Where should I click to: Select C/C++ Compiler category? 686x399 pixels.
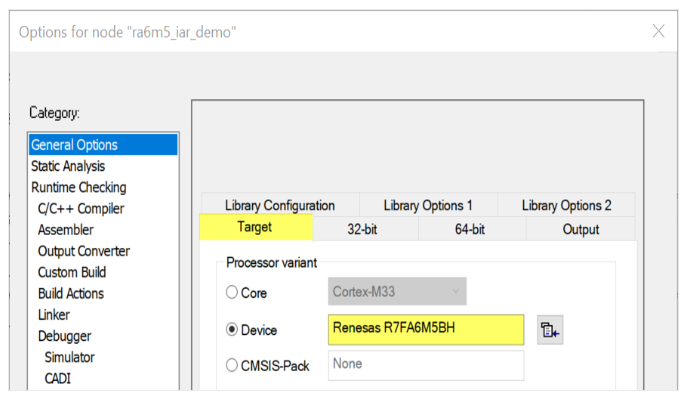click(103, 209)
